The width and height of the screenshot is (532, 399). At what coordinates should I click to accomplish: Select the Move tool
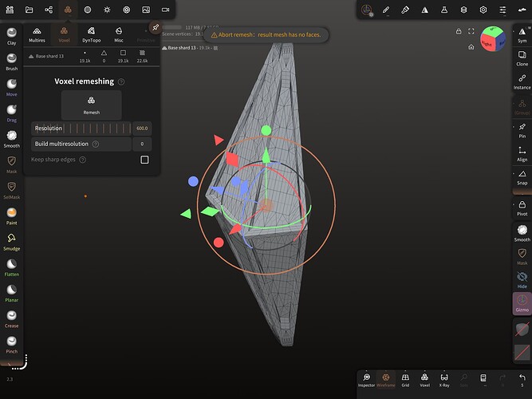pyautogui.click(x=11, y=88)
